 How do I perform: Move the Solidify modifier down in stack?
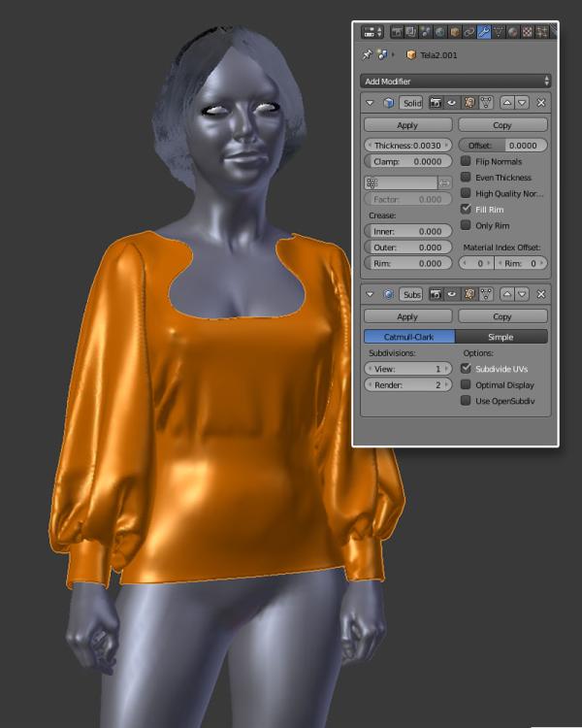(x=522, y=102)
